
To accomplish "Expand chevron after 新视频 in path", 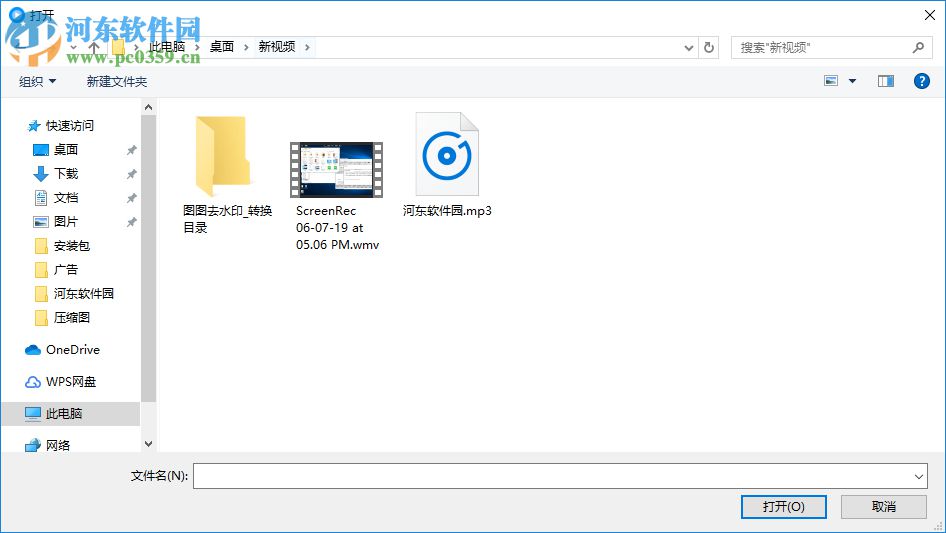I will [307, 47].
